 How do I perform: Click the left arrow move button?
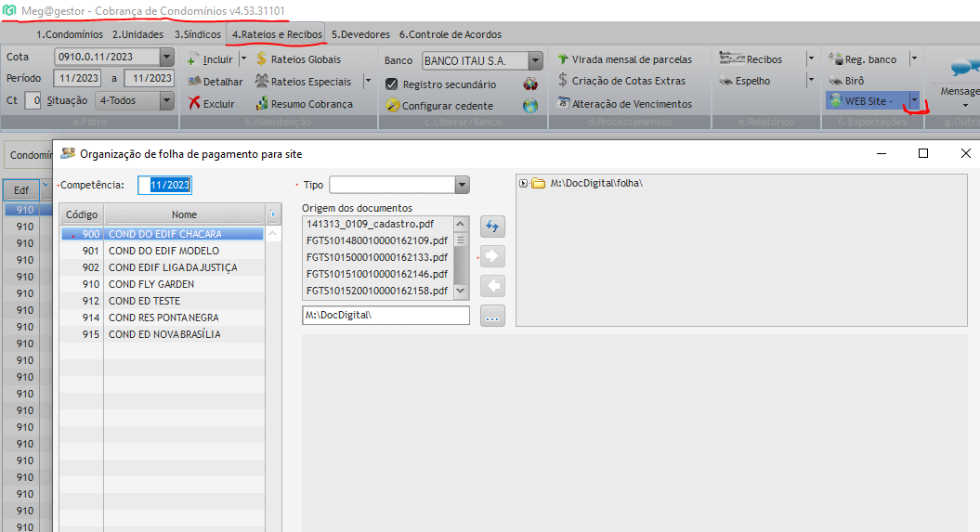[x=492, y=287]
